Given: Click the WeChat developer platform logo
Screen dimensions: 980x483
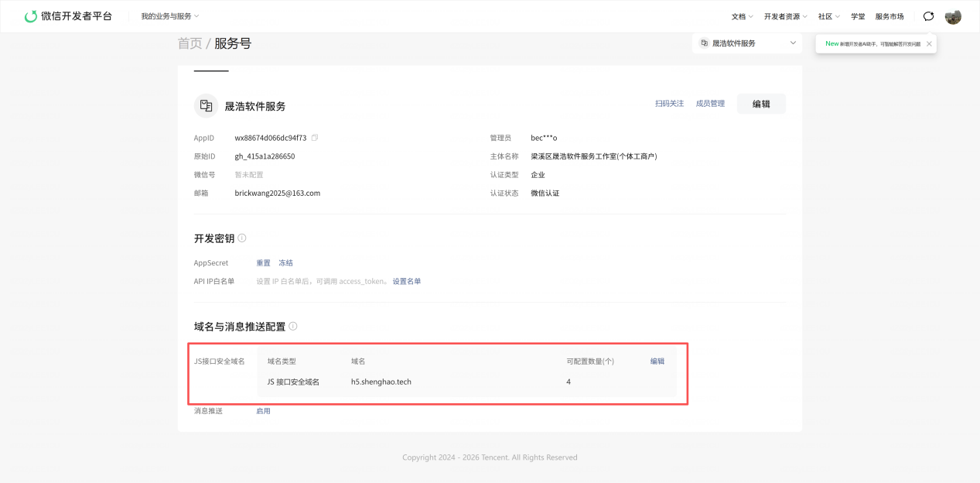Looking at the screenshot, I should click(68, 16).
